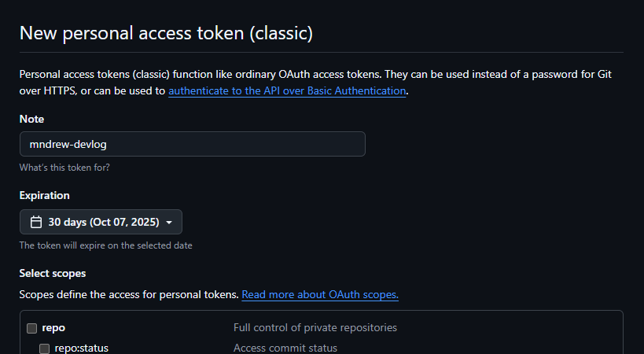Follow the Read more about OAuth scopes link
Viewport: 644px width, 354px height.
320,295
